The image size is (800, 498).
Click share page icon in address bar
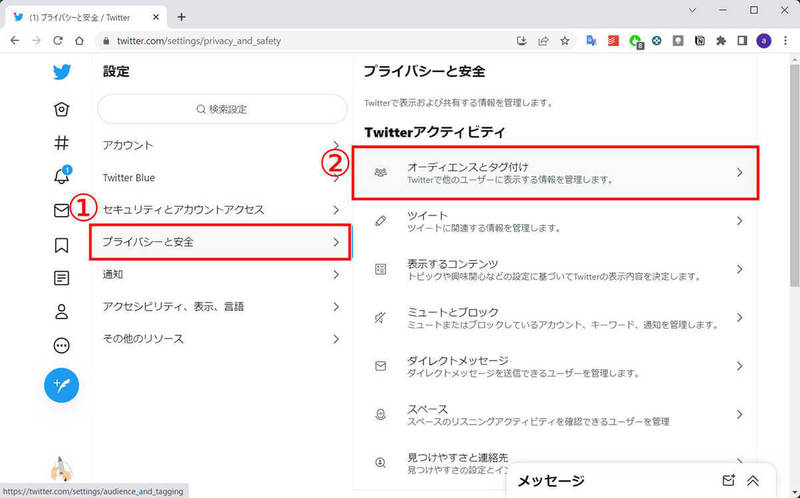click(x=543, y=41)
